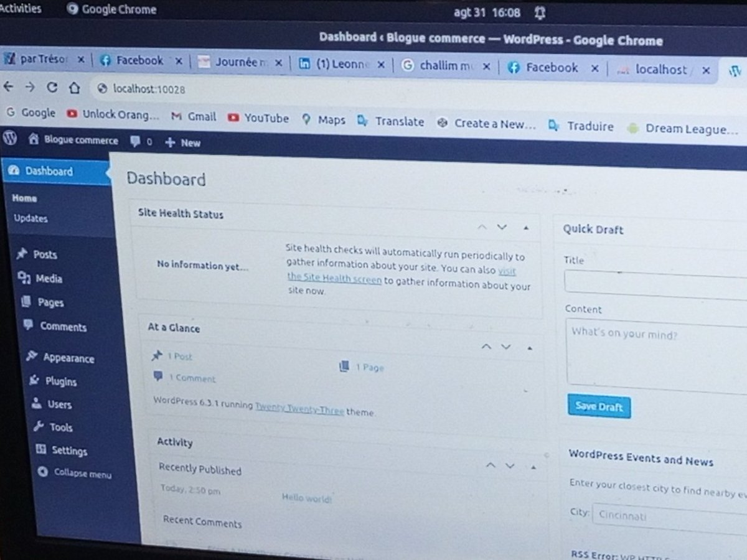Open Dream League... bookmark
The width and height of the screenshot is (747, 560).
coord(683,129)
